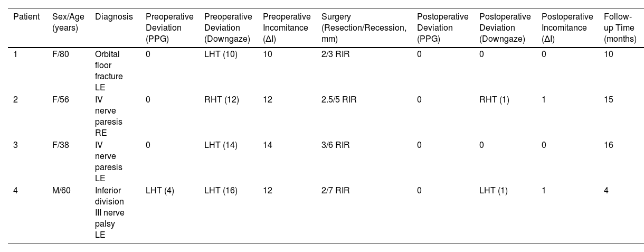Screen dimensions: 644x252
Task: Click the Orbital floor fracture LE diagnosis
Action: tap(109, 71)
